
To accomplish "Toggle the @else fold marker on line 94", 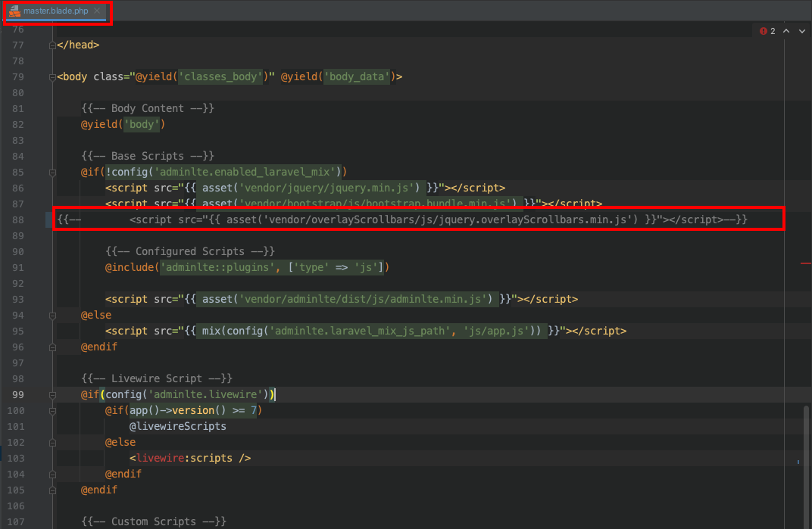I will coord(52,316).
